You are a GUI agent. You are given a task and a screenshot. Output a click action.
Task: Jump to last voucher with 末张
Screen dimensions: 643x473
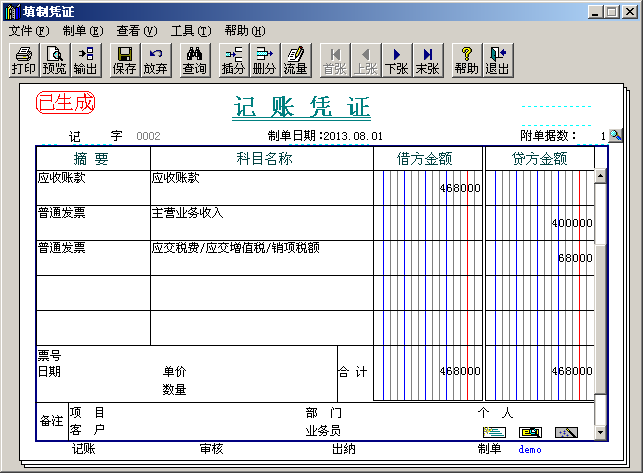pyautogui.click(x=428, y=60)
